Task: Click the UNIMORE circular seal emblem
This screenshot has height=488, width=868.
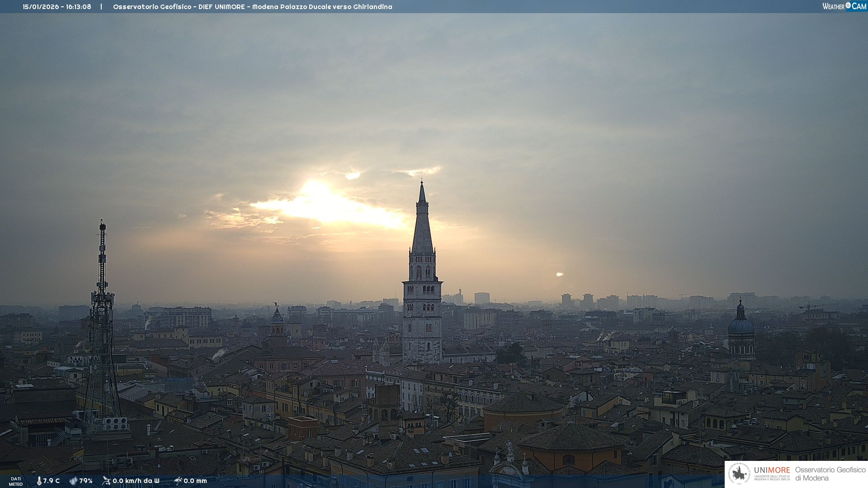Action: click(739, 474)
